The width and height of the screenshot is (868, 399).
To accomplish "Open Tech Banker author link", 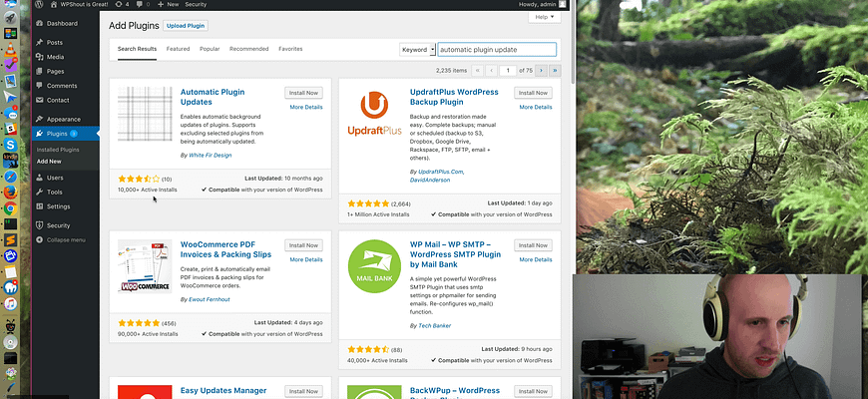I will [x=435, y=326].
